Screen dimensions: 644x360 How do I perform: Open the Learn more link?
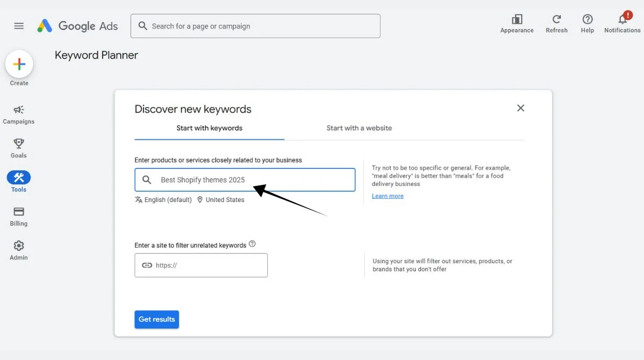click(387, 196)
